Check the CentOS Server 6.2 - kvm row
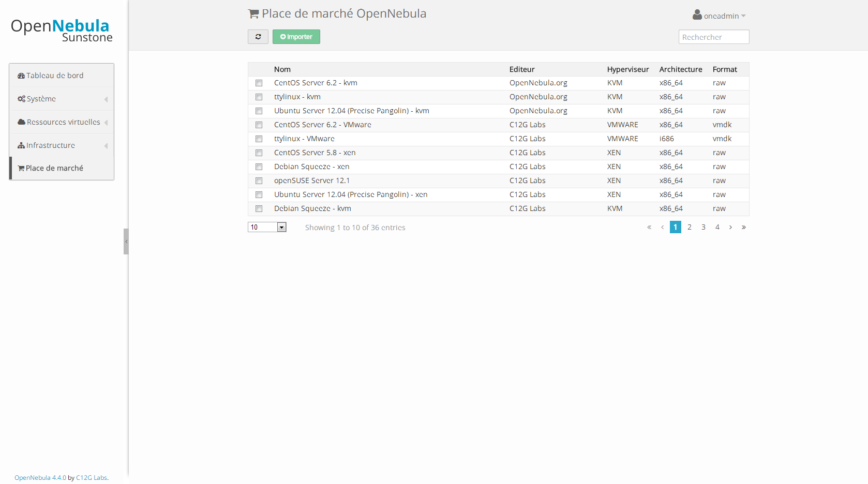Screen dimensions: 868x484 (259, 83)
